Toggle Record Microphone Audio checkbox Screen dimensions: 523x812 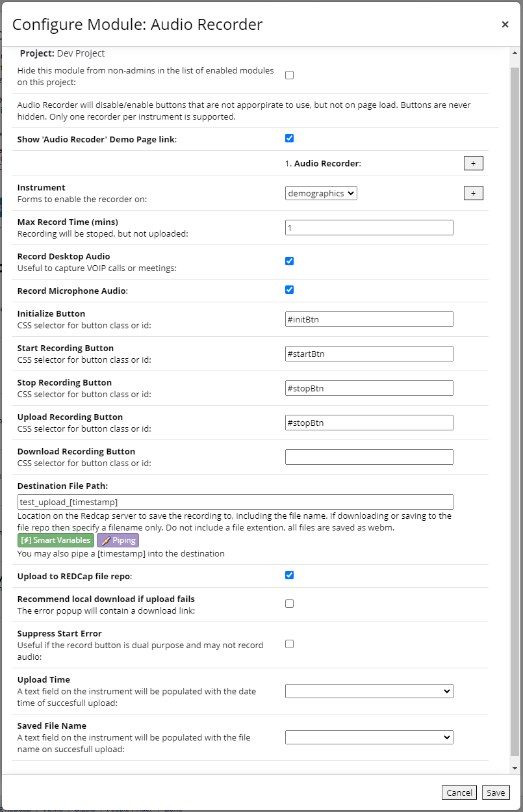pos(290,289)
